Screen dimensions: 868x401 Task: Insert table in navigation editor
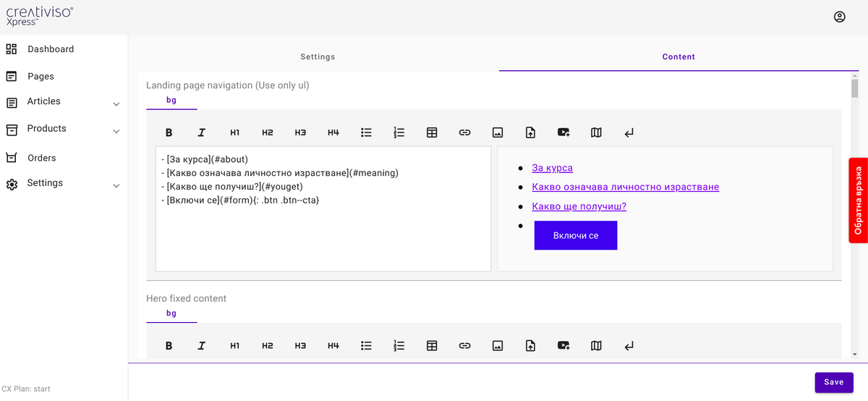[x=432, y=132]
